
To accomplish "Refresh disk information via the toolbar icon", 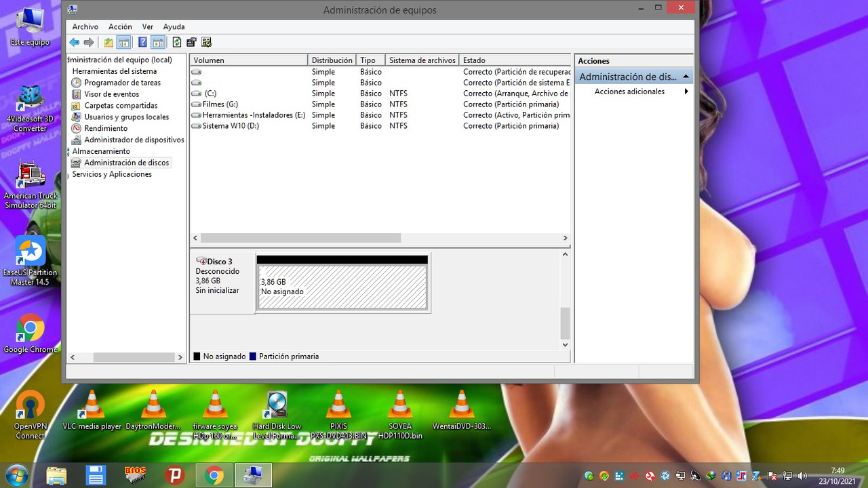I will tap(176, 41).
